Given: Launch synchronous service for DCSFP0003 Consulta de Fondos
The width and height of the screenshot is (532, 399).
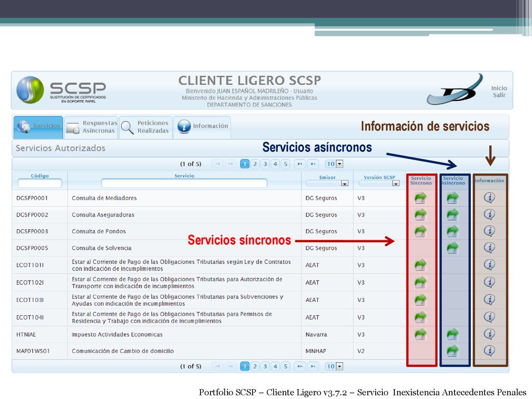Looking at the screenshot, I should (420, 231).
